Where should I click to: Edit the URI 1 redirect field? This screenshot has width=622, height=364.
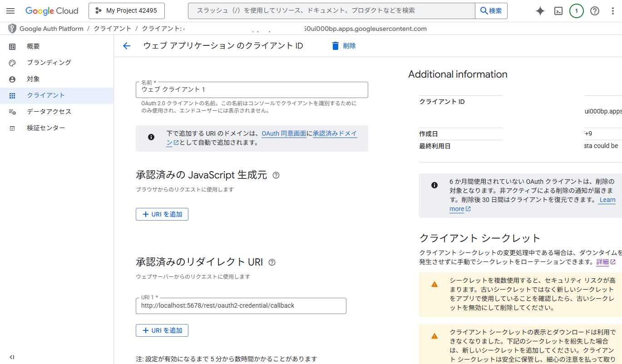tap(241, 306)
